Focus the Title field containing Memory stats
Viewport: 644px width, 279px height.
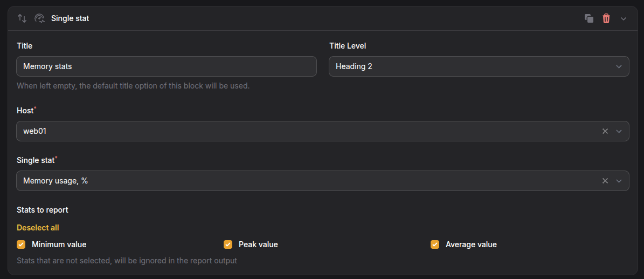167,66
